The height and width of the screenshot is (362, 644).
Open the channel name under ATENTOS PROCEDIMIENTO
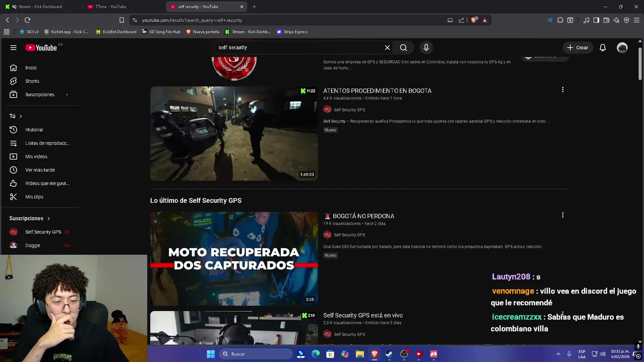coord(349,110)
